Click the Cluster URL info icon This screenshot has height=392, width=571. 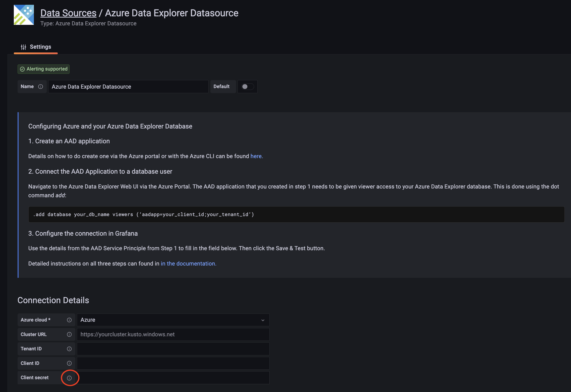[x=69, y=334]
